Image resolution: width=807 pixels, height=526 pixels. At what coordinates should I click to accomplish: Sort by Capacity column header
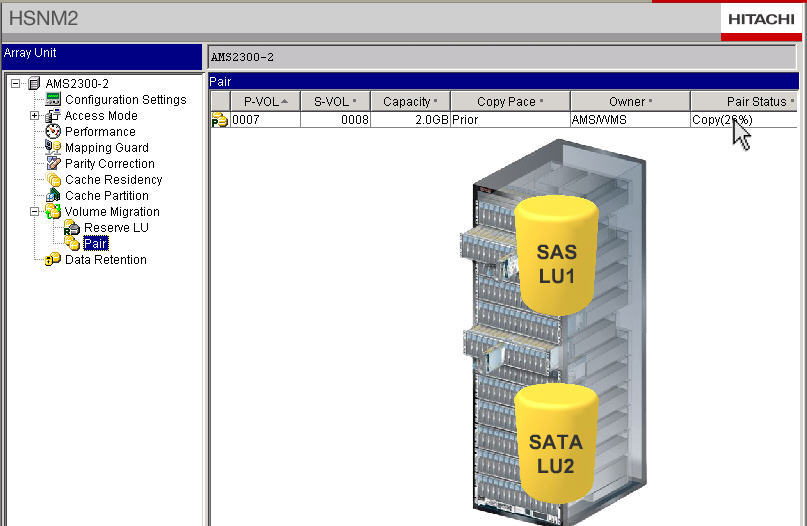point(410,101)
